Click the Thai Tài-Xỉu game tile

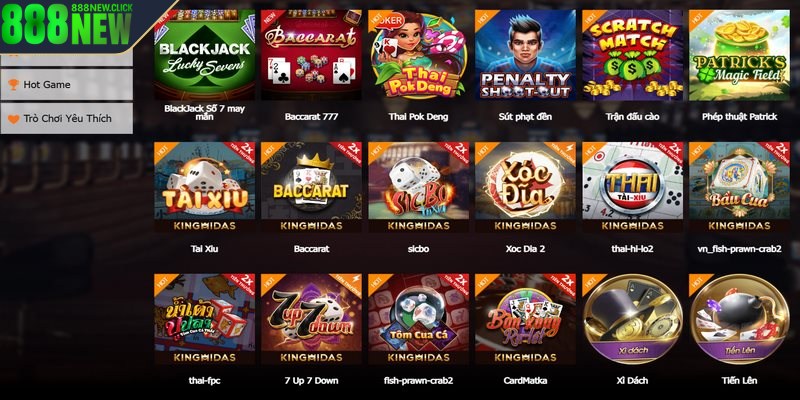(x=633, y=187)
